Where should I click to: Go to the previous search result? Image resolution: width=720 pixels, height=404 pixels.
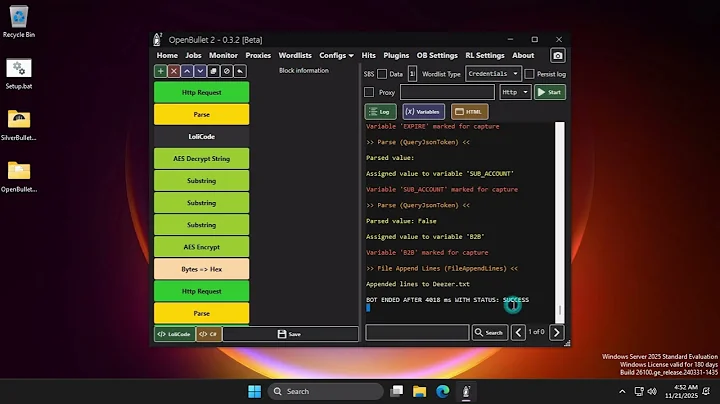(x=518, y=332)
